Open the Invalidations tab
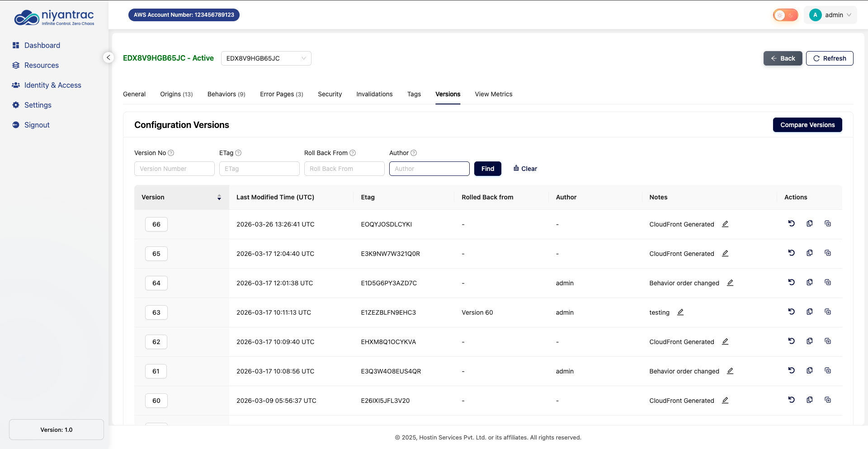Viewport: 868px width, 449px height. click(374, 94)
